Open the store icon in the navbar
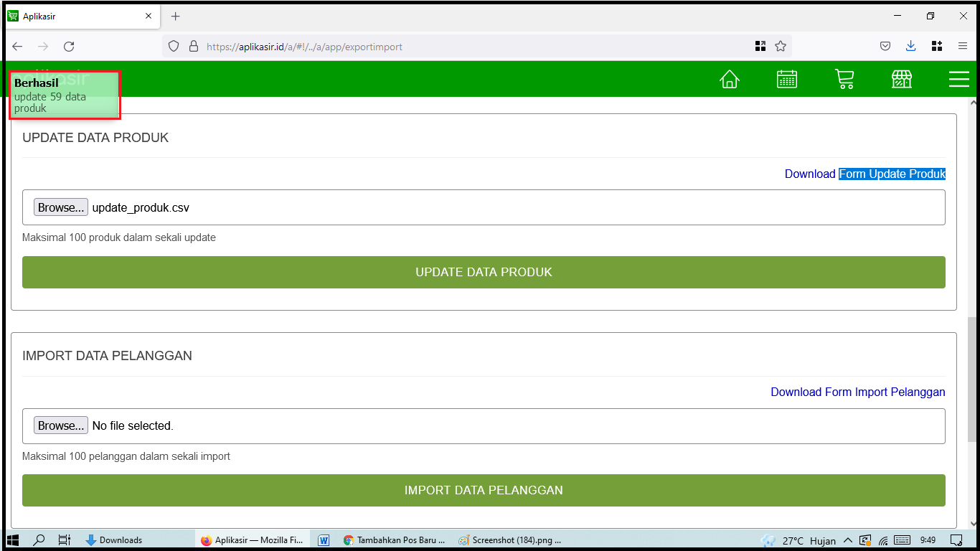This screenshot has width=980, height=551. point(902,80)
